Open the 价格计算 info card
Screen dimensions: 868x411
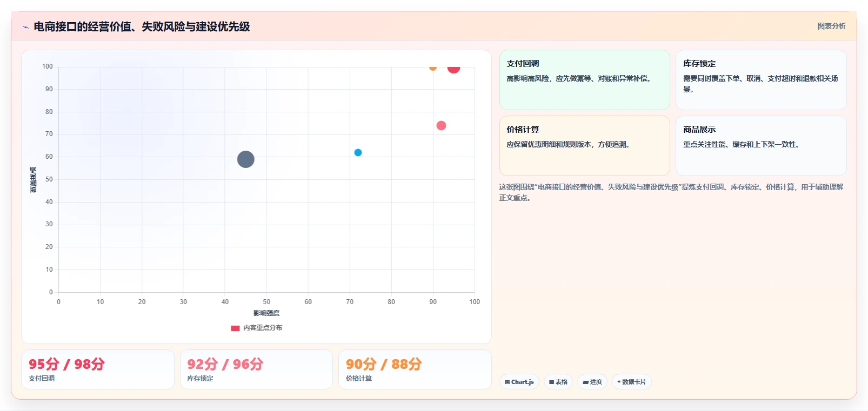(584, 146)
